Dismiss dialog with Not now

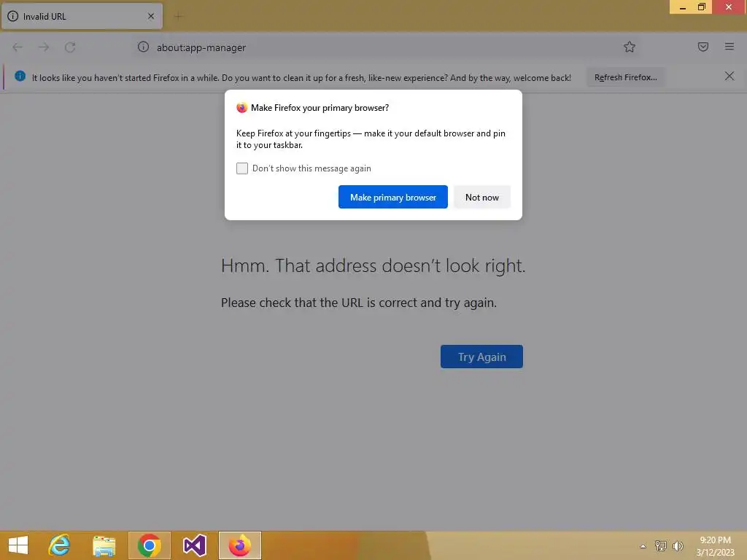481,197
